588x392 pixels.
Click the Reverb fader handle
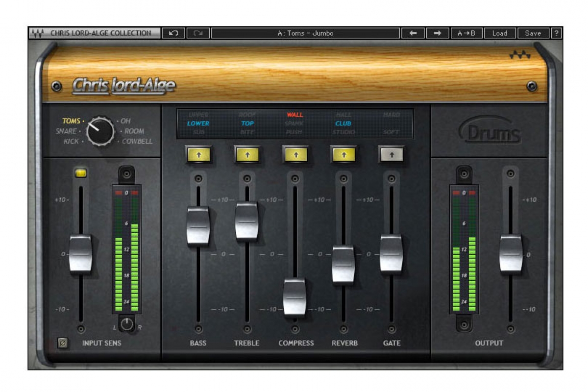pyautogui.click(x=343, y=265)
